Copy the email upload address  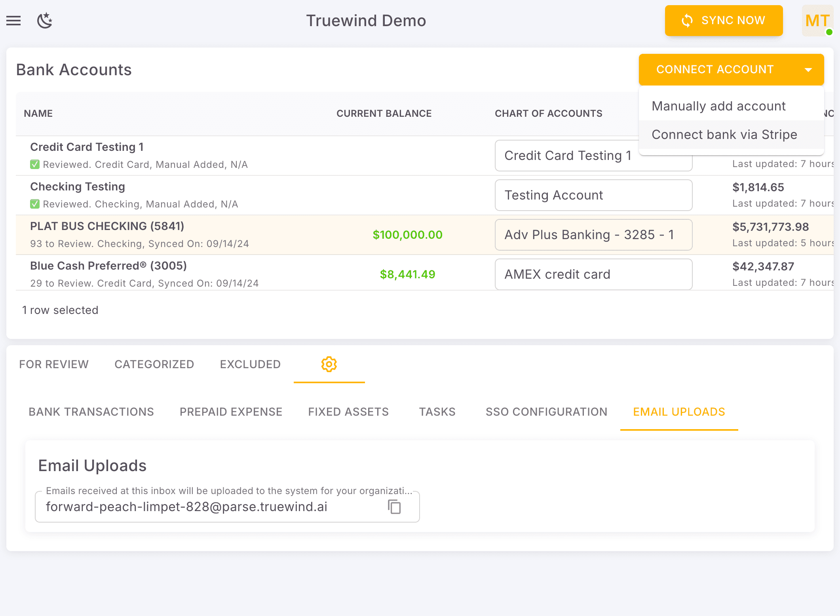393,507
